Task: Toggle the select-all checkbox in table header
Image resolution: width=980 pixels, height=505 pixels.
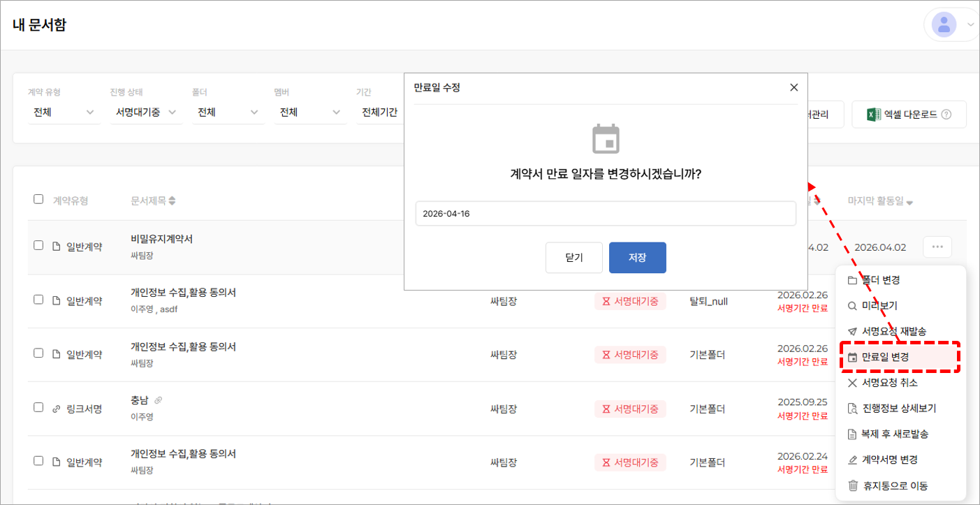Action: [38, 199]
